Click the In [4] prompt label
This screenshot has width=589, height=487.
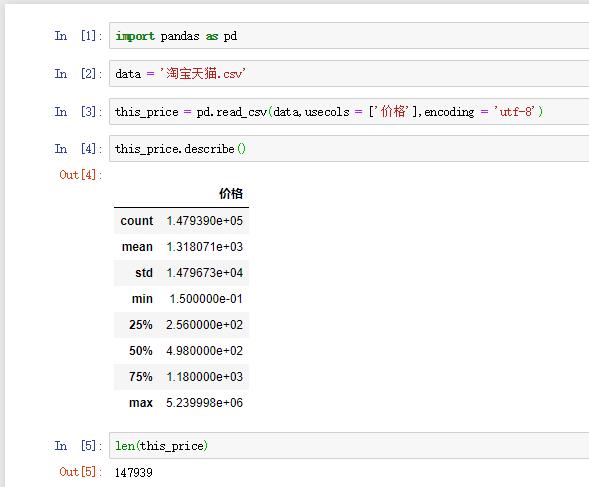[x=78, y=149]
